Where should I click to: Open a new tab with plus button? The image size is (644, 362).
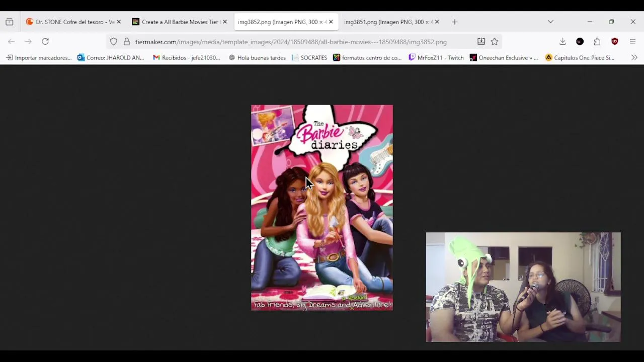[x=455, y=22]
